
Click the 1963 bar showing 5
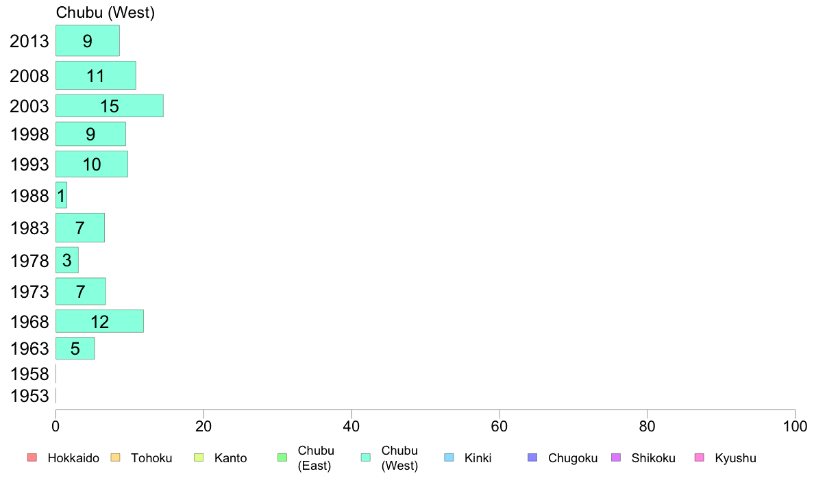[x=75, y=349]
